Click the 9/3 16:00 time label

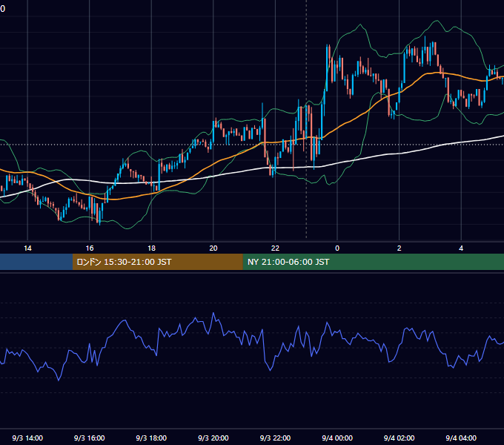(x=90, y=438)
